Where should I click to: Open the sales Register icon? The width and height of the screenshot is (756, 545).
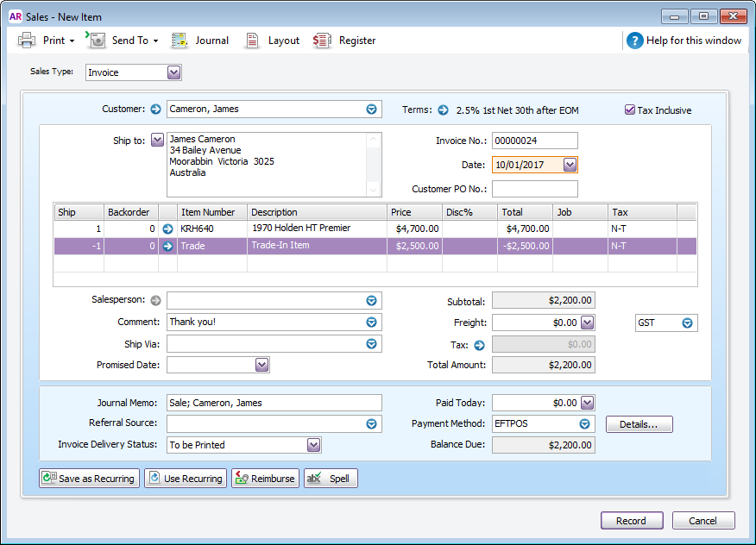point(323,41)
